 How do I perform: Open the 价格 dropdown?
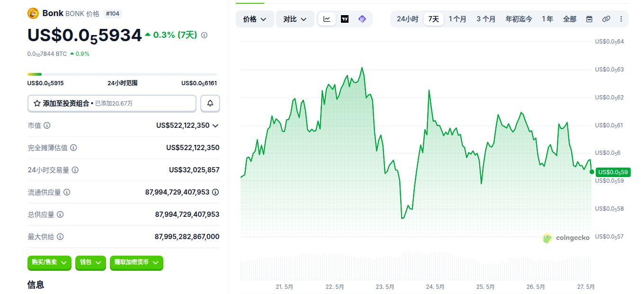point(255,19)
